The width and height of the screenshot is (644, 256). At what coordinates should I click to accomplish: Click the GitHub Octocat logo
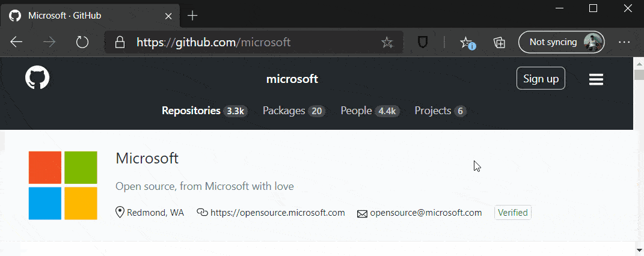pyautogui.click(x=37, y=79)
